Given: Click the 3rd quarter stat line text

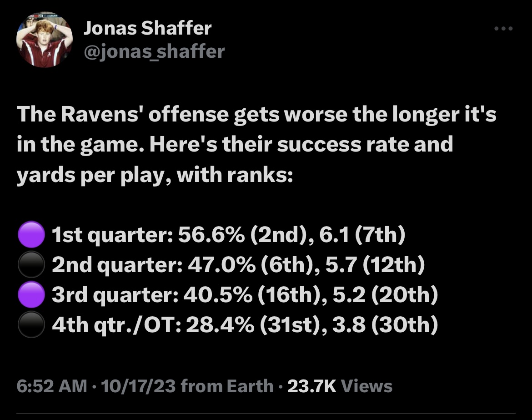Looking at the screenshot, I should 245,295.
